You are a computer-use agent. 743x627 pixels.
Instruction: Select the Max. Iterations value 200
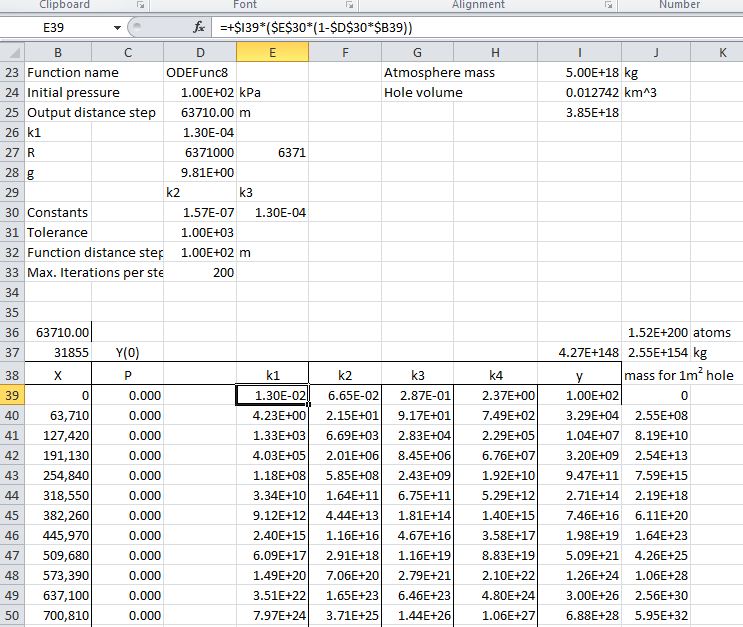point(199,272)
